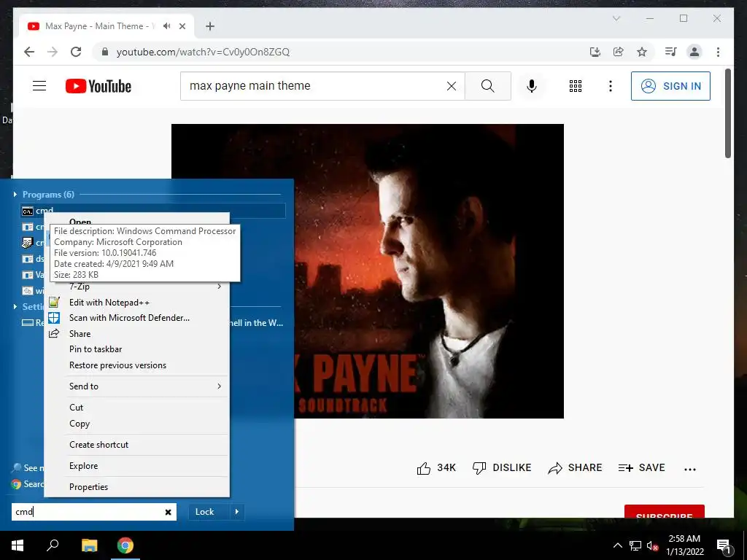This screenshot has height=560, width=747.
Task: Choose Copy in context menu
Action: coord(136,424)
